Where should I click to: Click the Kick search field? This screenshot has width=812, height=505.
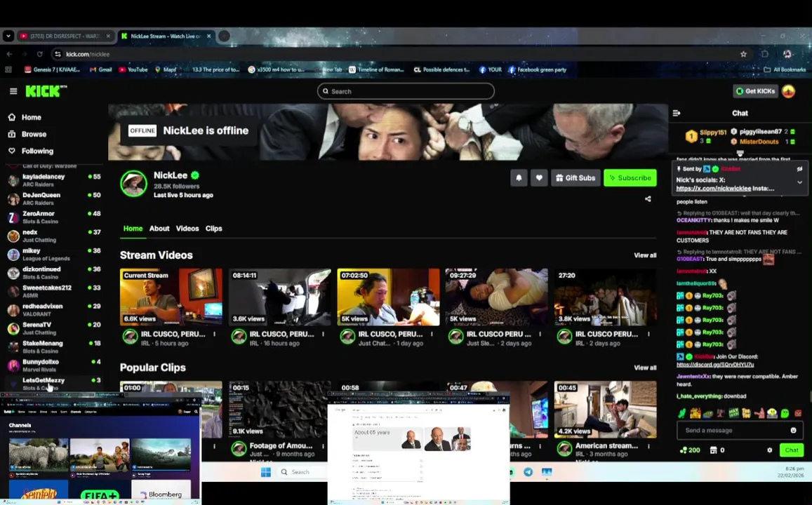click(x=406, y=91)
